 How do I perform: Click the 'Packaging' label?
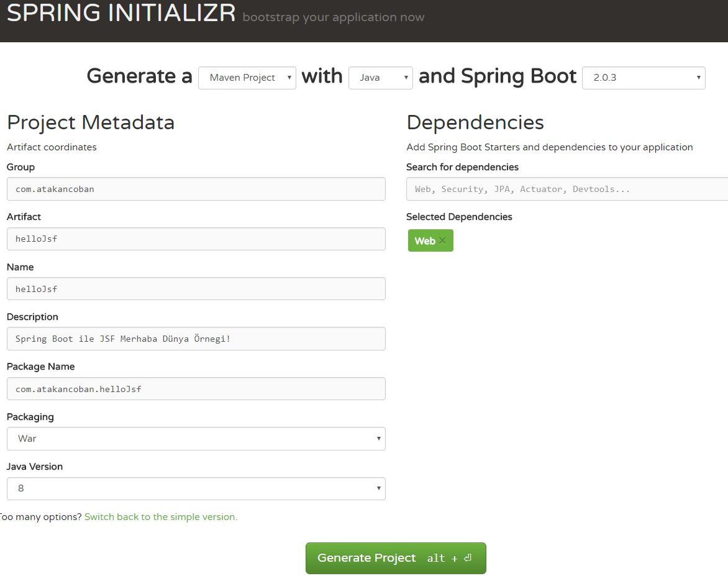tap(30, 417)
